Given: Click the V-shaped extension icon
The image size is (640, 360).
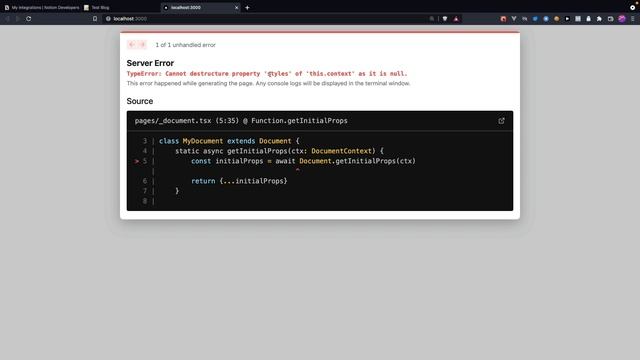Looking at the screenshot, I should tap(514, 19).
